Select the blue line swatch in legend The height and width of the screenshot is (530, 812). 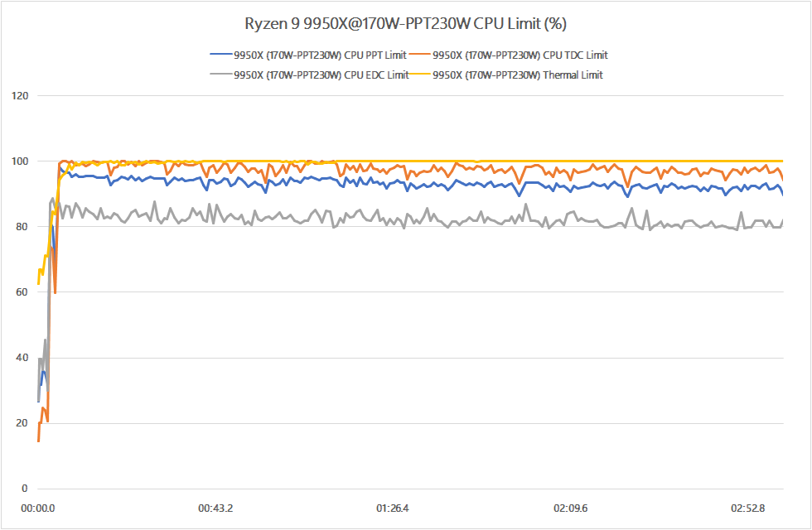point(221,54)
